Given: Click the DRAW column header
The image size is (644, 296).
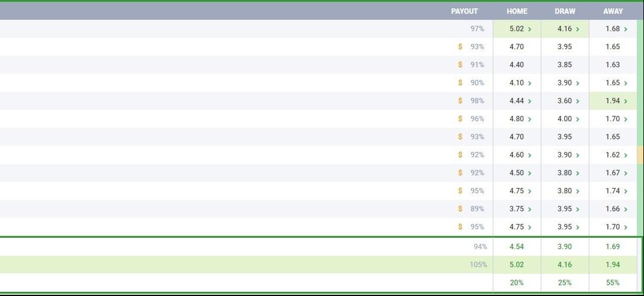Looking at the screenshot, I should [x=565, y=11].
